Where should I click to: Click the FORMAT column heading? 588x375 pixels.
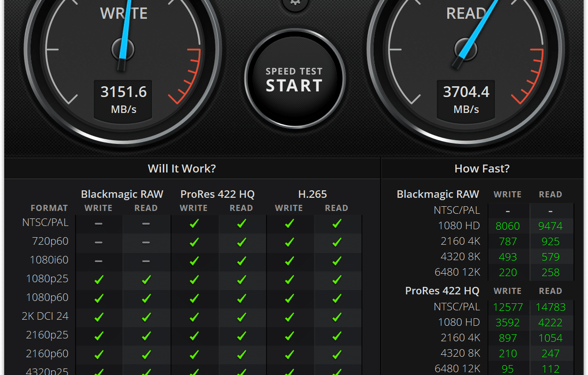coord(49,208)
